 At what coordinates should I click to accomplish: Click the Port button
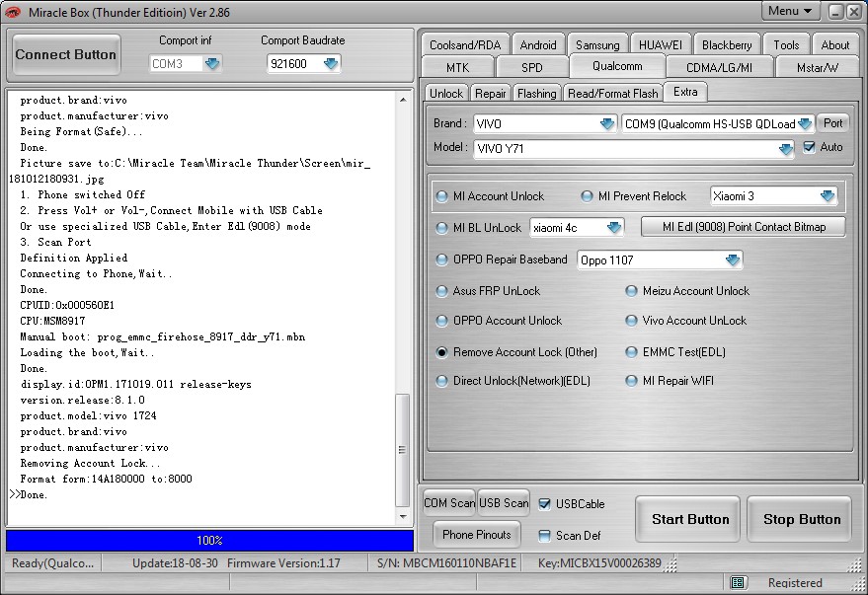(x=832, y=123)
